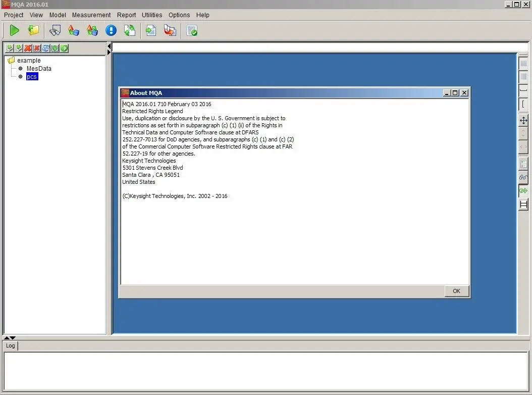Screen dimensions: 532x395
Task: Click the blue refresh arrows icon in tree toolbar
Action: point(46,48)
